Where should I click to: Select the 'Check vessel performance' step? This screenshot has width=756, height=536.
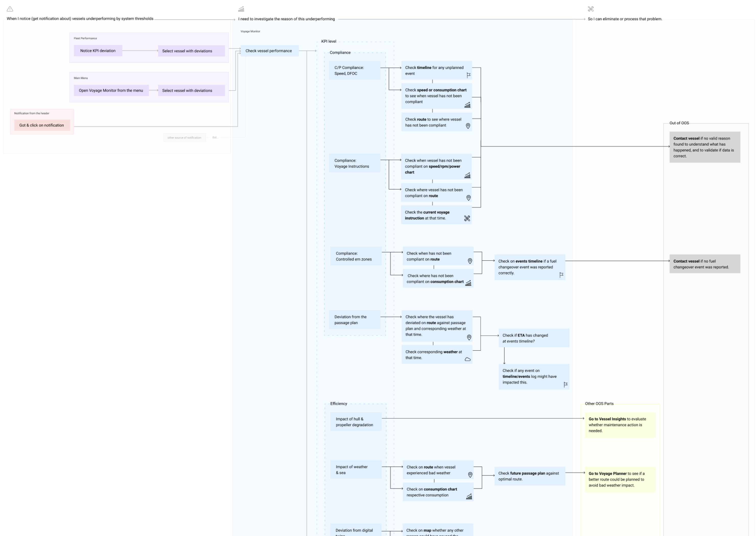click(x=270, y=51)
